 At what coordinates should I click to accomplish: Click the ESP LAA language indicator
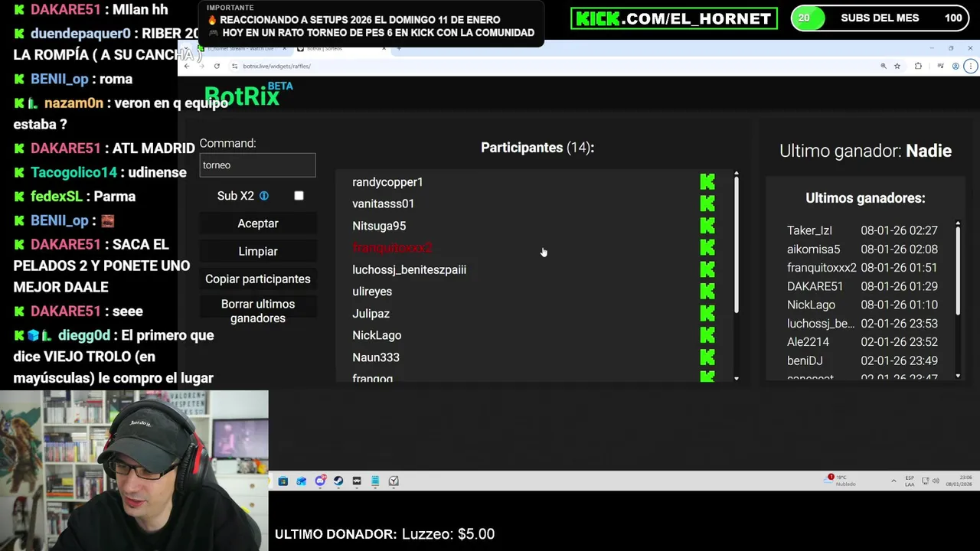coord(910,481)
